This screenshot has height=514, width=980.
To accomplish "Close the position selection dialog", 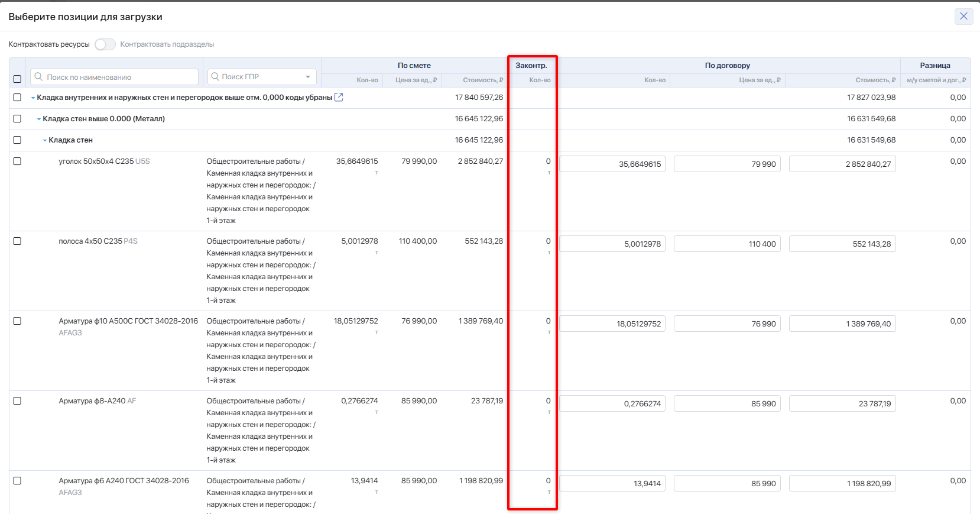I will (963, 17).
